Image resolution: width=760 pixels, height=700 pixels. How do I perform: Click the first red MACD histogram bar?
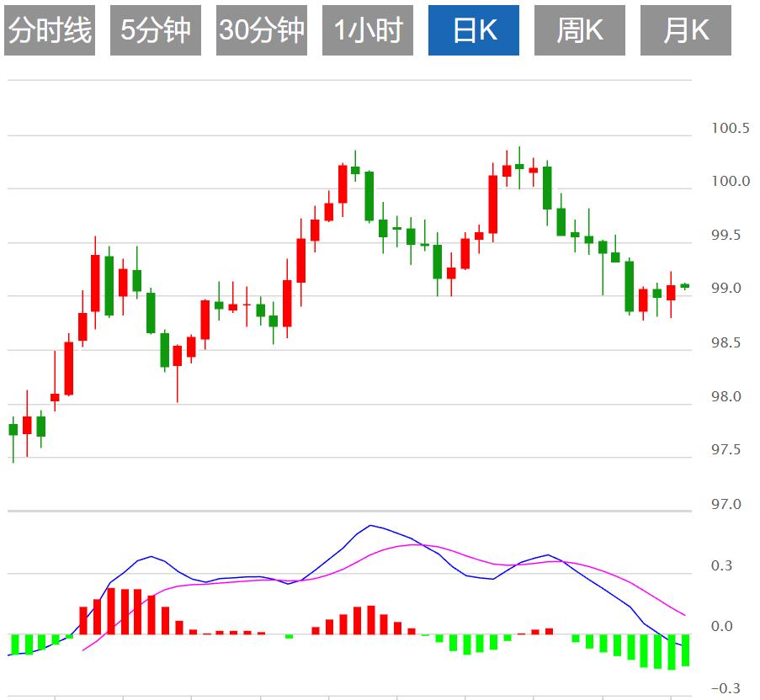tap(83, 620)
